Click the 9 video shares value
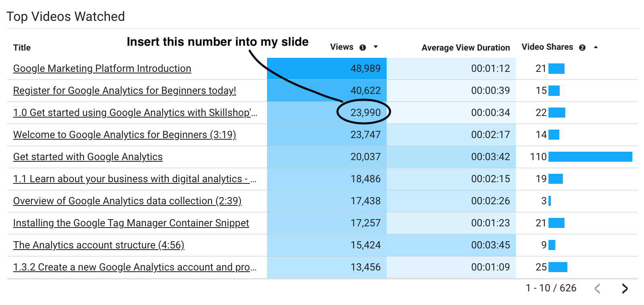The width and height of the screenshot is (644, 305). (x=544, y=245)
